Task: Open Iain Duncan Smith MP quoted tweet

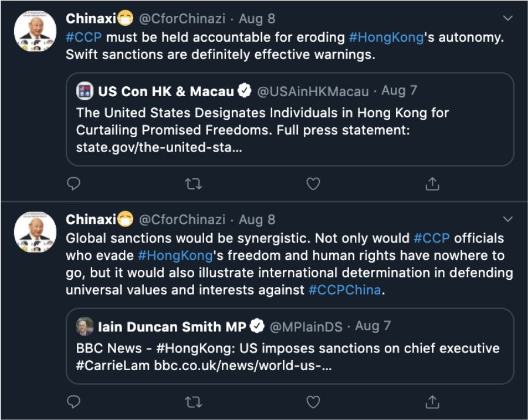Action: point(290,346)
